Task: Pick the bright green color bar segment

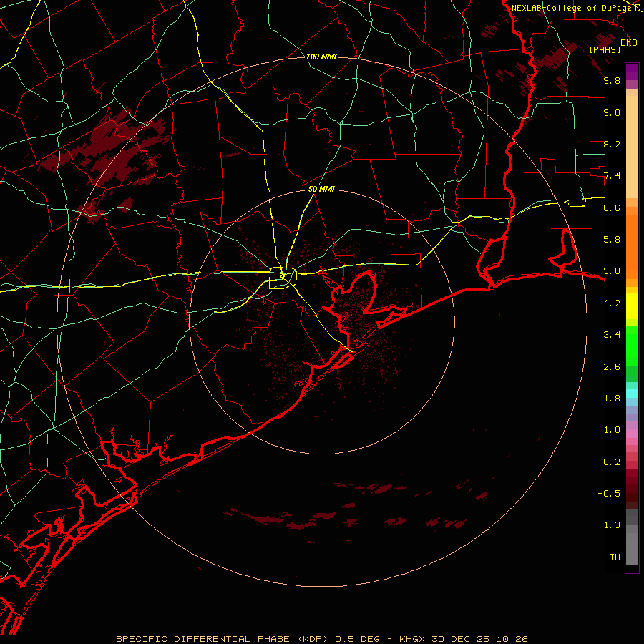Action: click(x=632, y=346)
